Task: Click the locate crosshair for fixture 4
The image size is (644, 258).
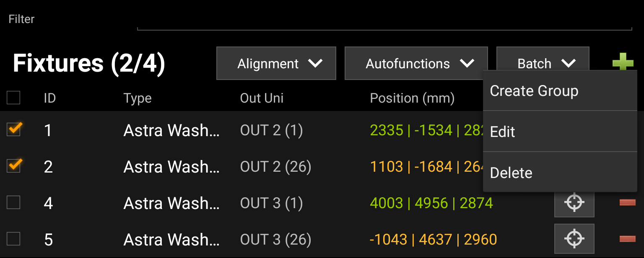Action: click(574, 203)
